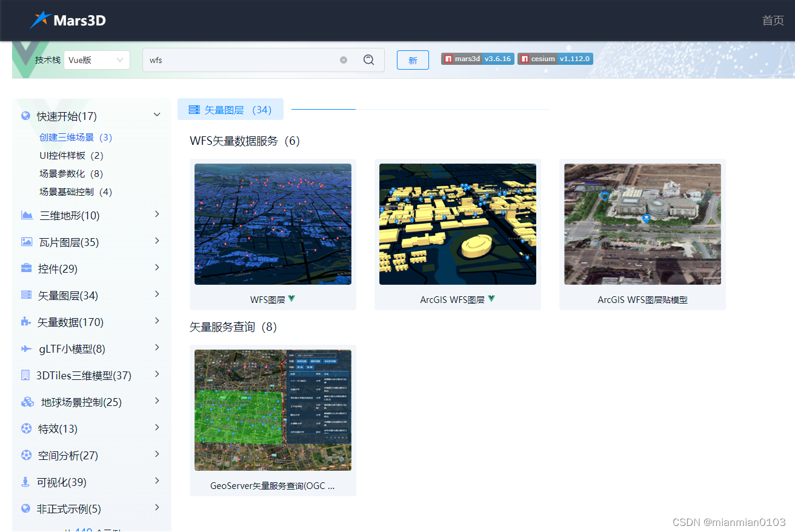Viewport: 795px width, 532px height.
Task: Click the 3DTiles三维模型 building icon
Action: point(25,375)
